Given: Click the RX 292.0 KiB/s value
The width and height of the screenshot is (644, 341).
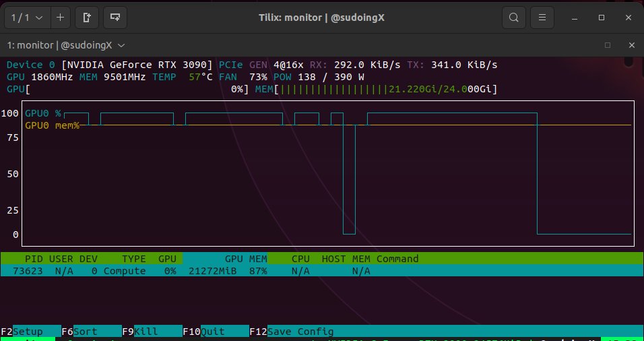Looking at the screenshot, I should (367, 65).
